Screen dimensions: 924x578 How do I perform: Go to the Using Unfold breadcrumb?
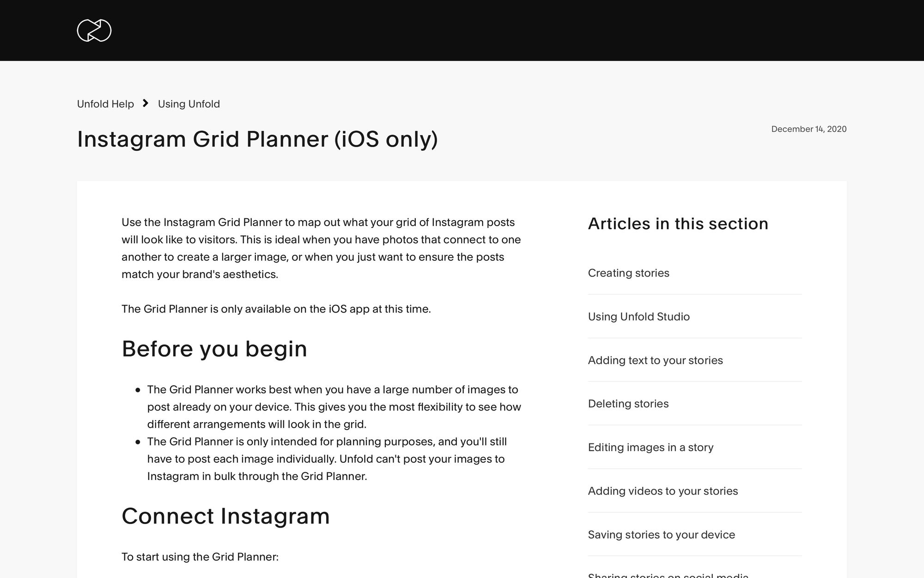tap(188, 104)
